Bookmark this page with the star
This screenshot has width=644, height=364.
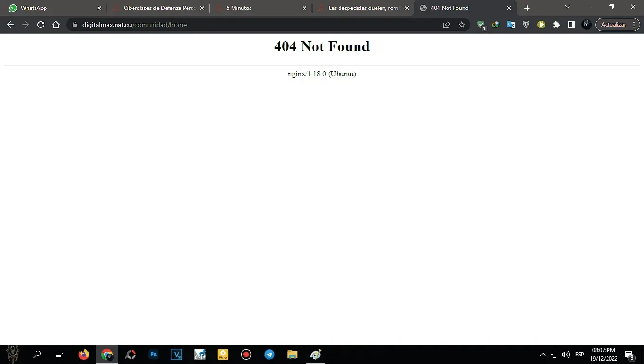point(462,25)
